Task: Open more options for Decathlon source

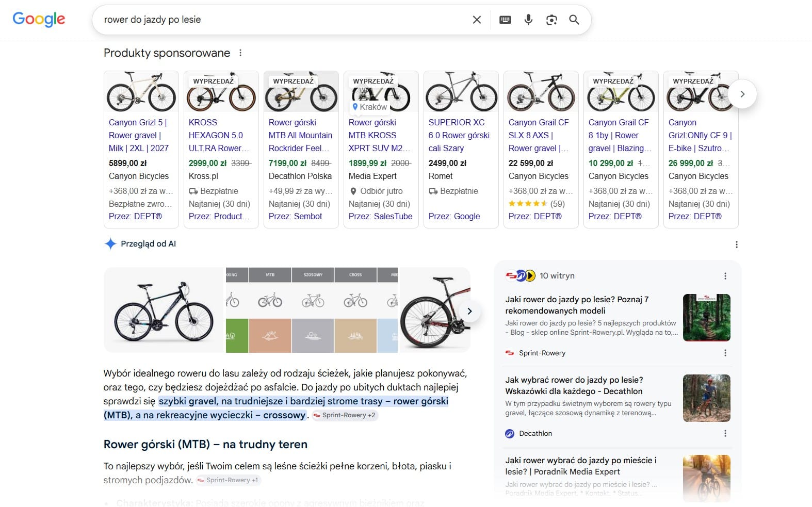Action: [725, 433]
